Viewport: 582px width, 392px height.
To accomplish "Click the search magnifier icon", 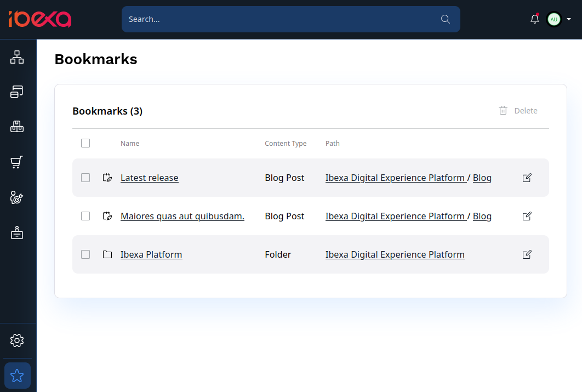I will coord(446,19).
